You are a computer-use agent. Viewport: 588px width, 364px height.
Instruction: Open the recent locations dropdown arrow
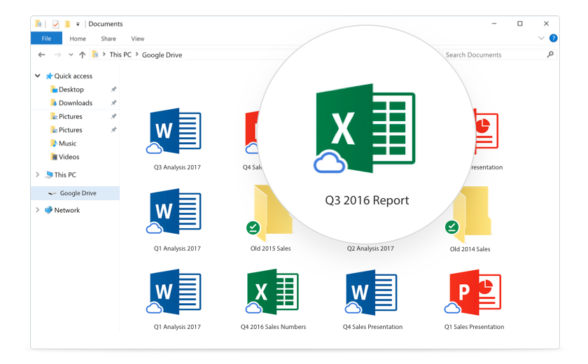tap(71, 55)
